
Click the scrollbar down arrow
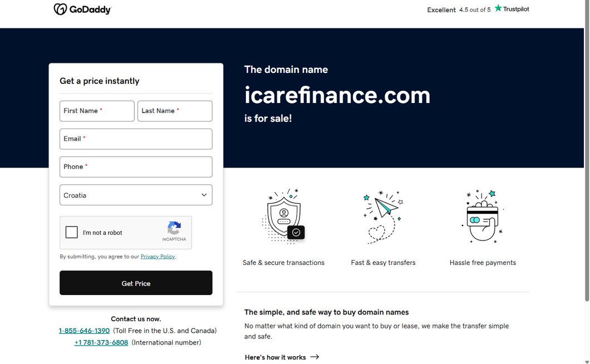tap(587, 361)
